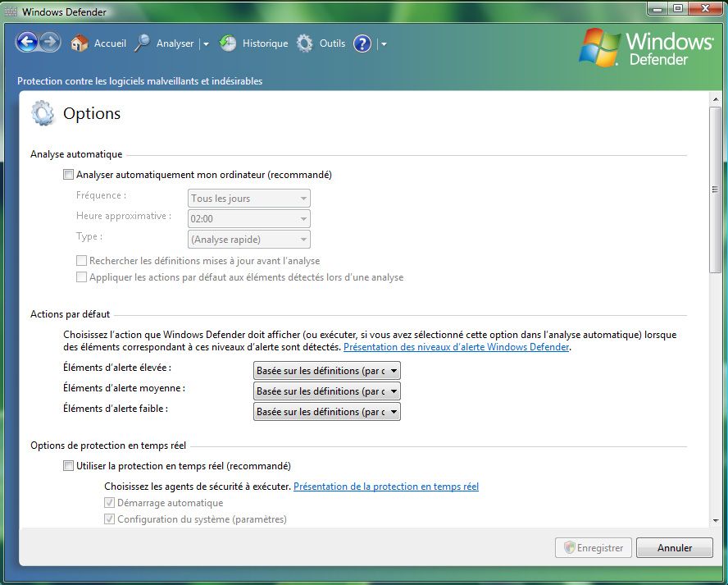Click the Protection contre les logiciels malveillants subtitle
Image resolution: width=728 pixels, height=585 pixels.
139,81
